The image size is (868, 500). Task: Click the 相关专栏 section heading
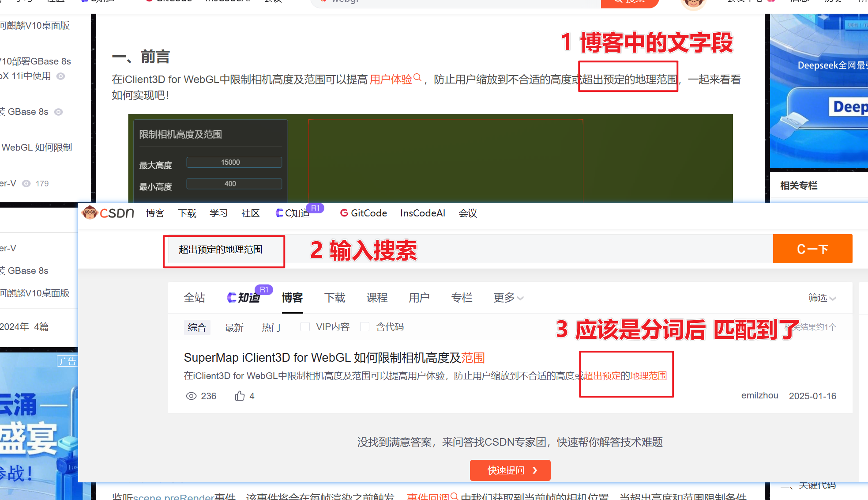799,186
